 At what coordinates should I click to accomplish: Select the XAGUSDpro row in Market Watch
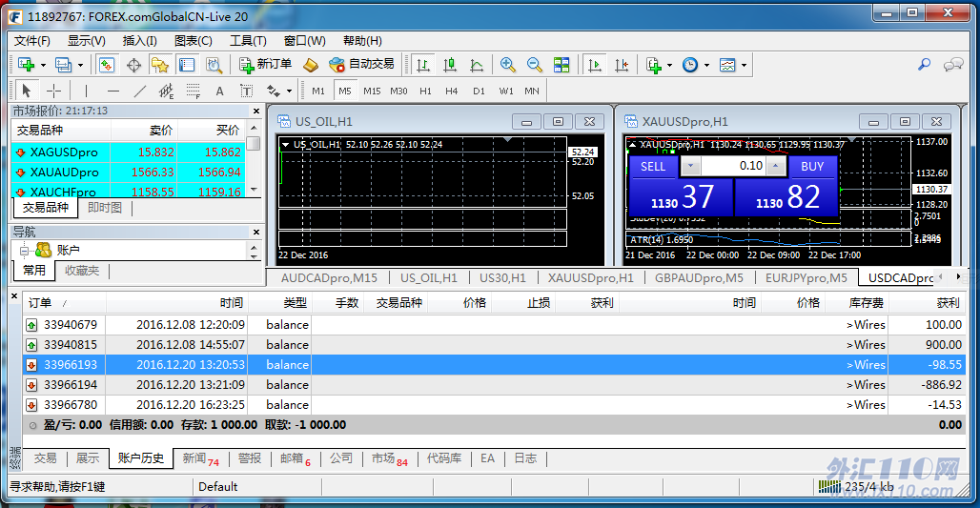coord(128,152)
